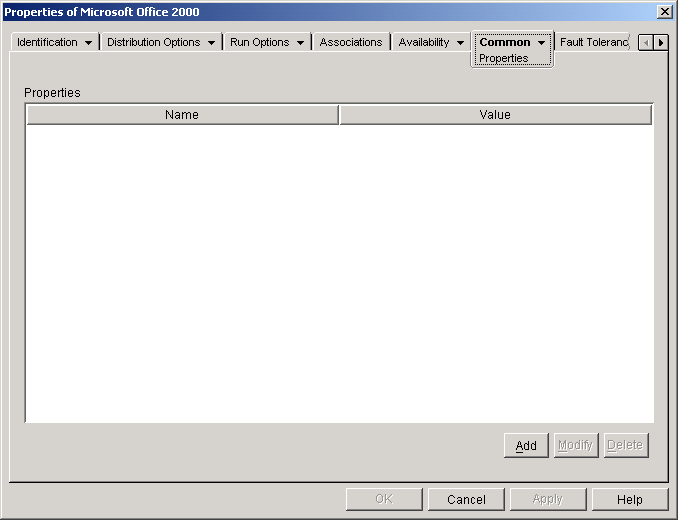Click the Add button
The image size is (678, 520).
click(x=526, y=445)
